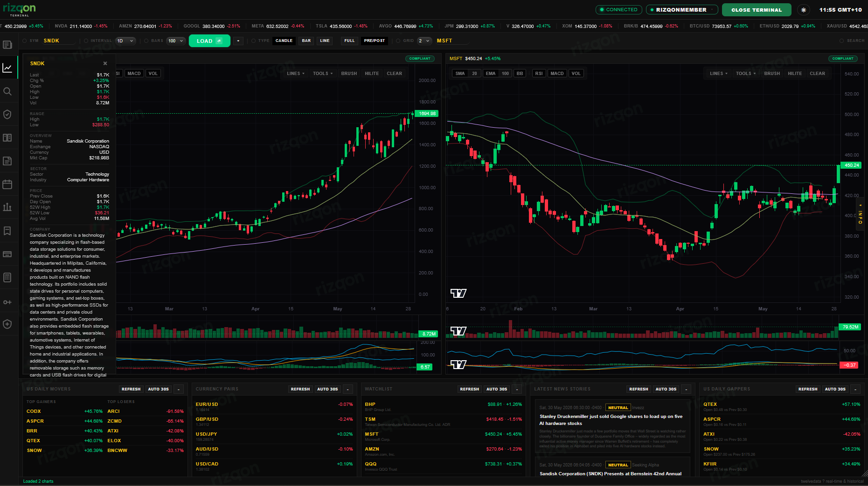Select BAR chart type
Screen dimensions: 868x486
[306, 41]
